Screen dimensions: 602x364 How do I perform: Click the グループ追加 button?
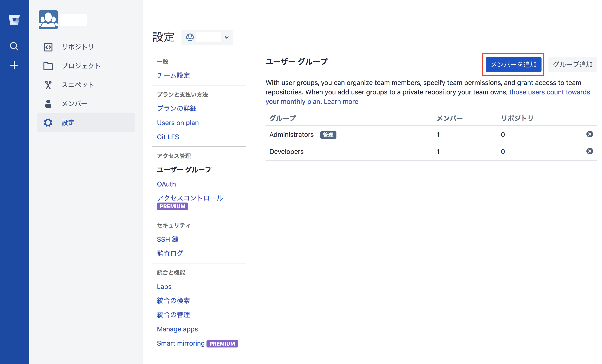click(x=572, y=64)
